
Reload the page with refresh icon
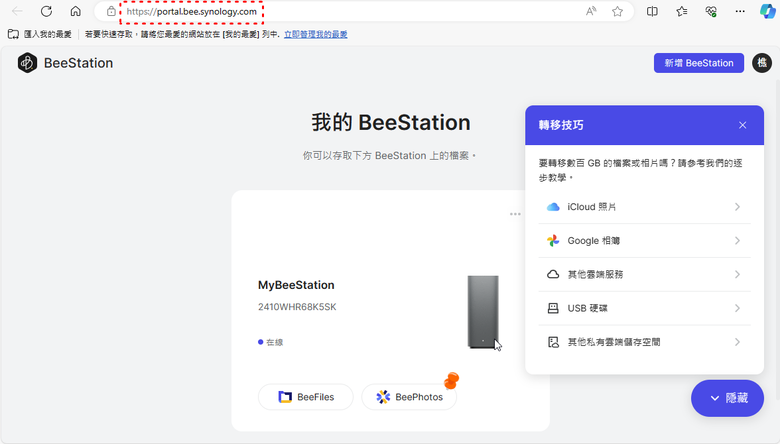tap(46, 11)
